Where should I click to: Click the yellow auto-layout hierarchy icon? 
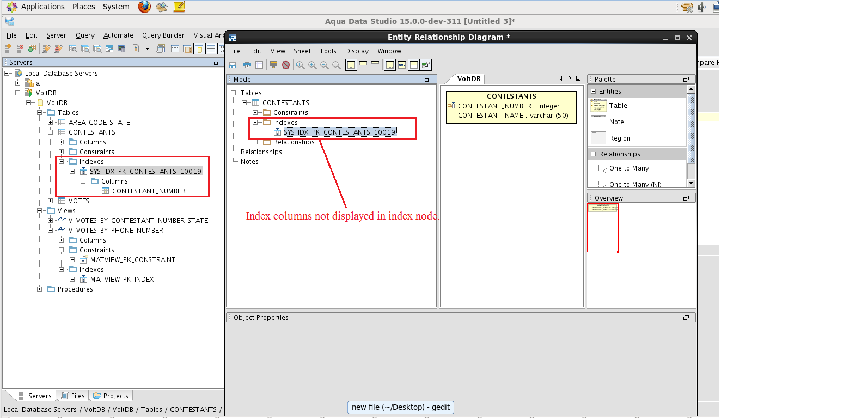274,65
